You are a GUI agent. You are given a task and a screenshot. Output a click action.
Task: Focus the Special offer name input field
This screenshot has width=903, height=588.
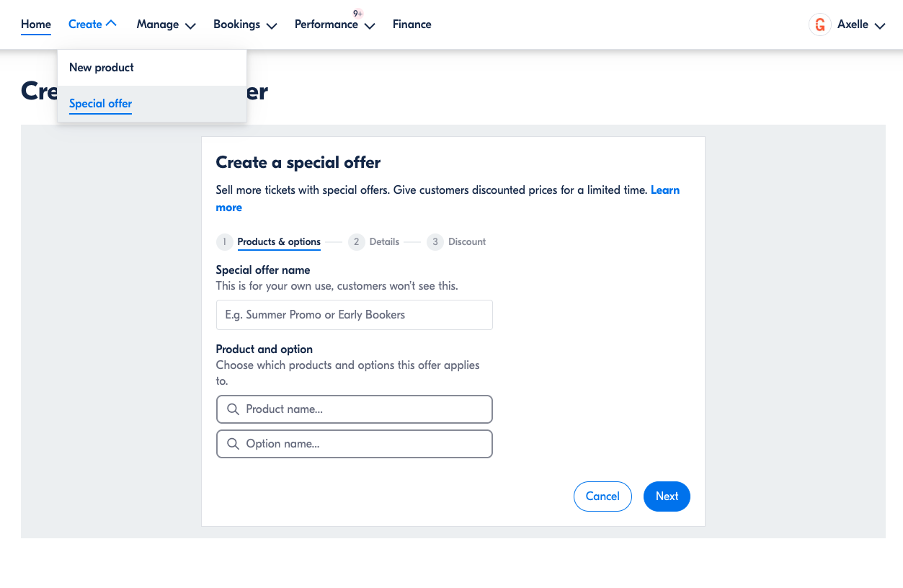[354, 315]
